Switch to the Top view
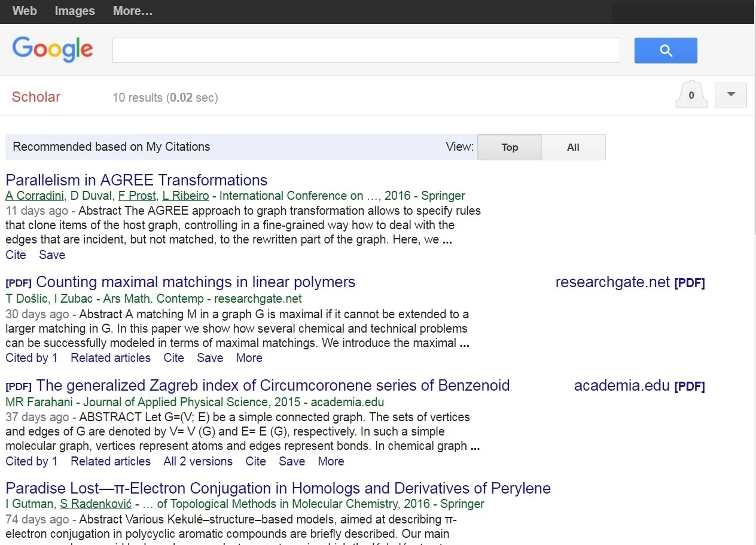This screenshot has height=545, width=756. pyautogui.click(x=510, y=147)
